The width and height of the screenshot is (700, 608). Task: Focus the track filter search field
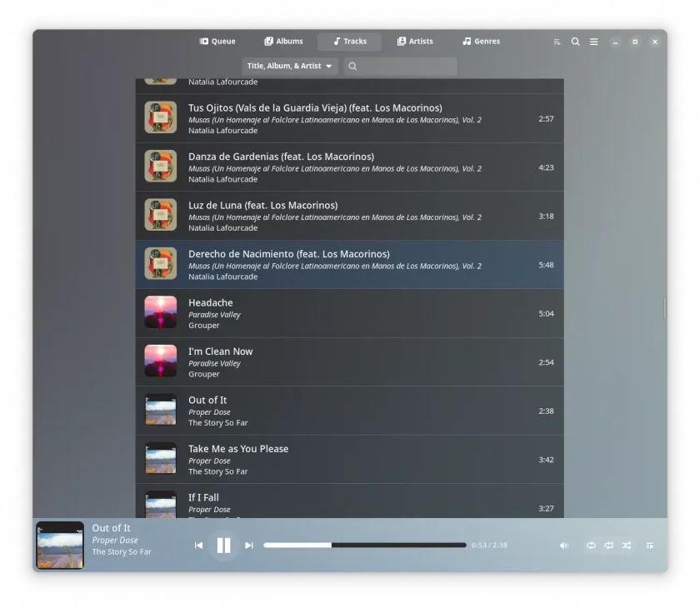coord(401,66)
